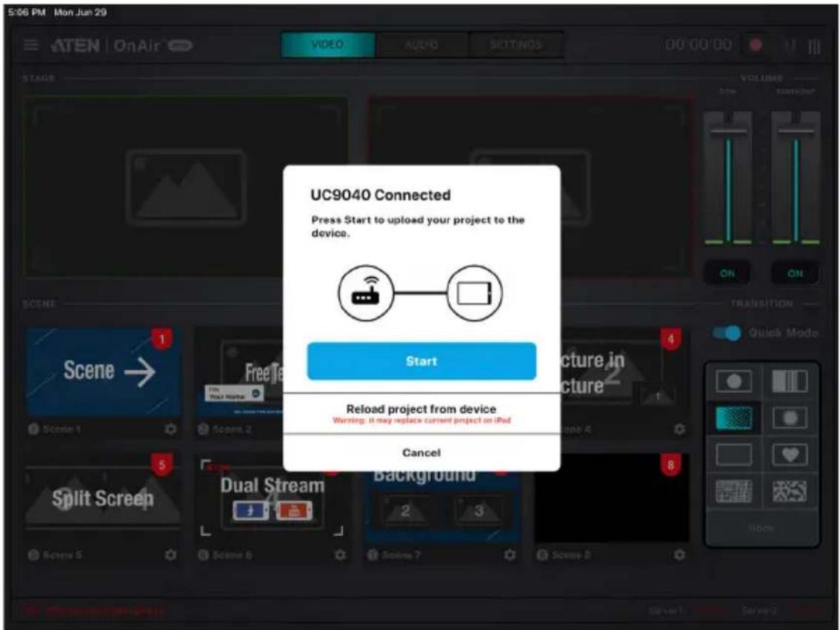840x630 pixels.
Task: Select the plain rectangle cut transition
Action: tap(734, 455)
